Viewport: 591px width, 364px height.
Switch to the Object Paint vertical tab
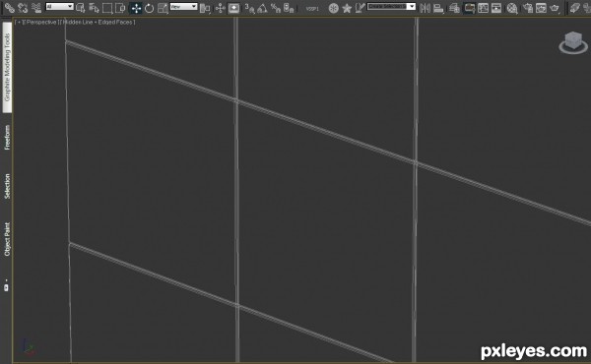click(7, 239)
